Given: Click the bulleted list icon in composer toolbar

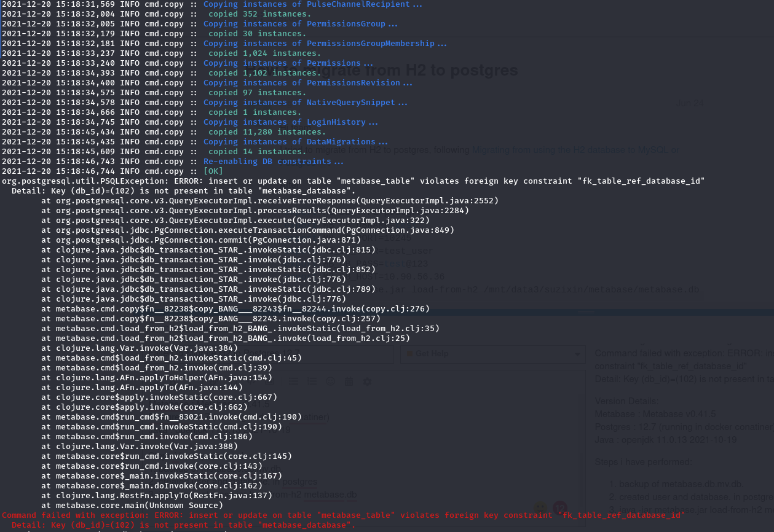Looking at the screenshot, I should 294,381.
